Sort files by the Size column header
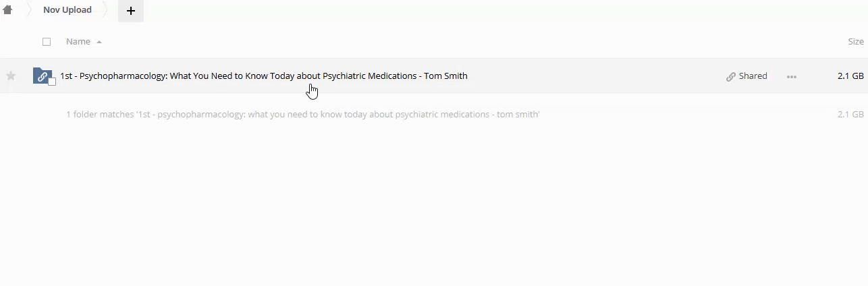The width and height of the screenshot is (868, 286). 855,42
